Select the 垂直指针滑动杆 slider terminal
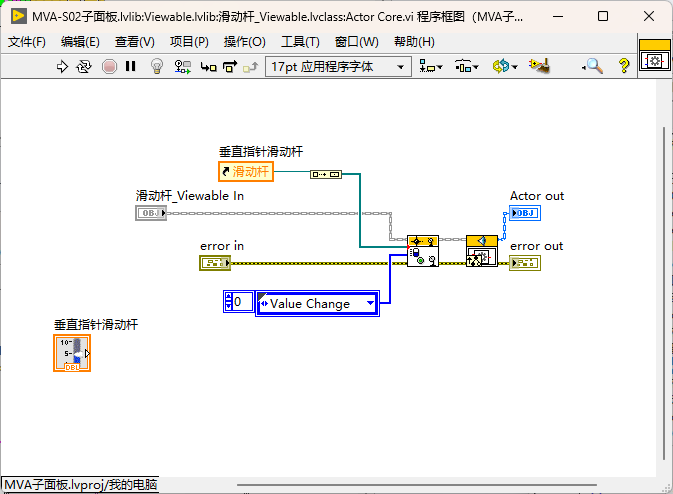The width and height of the screenshot is (673, 494). 72,353
